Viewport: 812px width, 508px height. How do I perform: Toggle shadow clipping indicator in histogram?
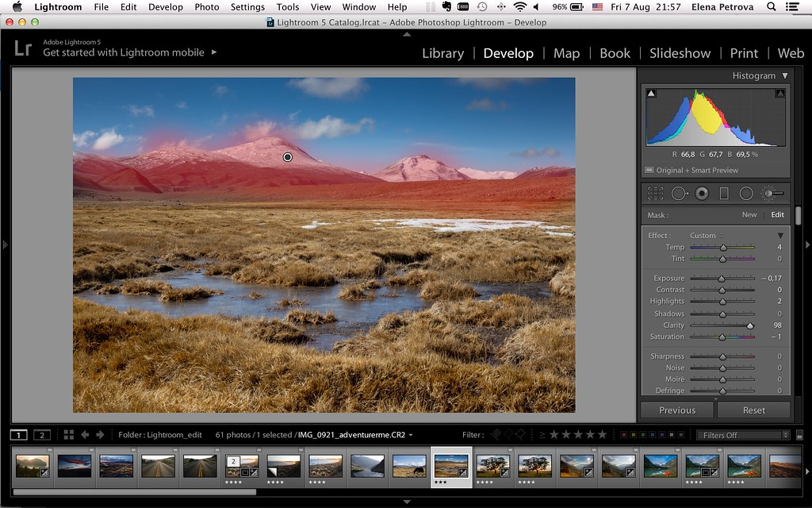pos(652,94)
